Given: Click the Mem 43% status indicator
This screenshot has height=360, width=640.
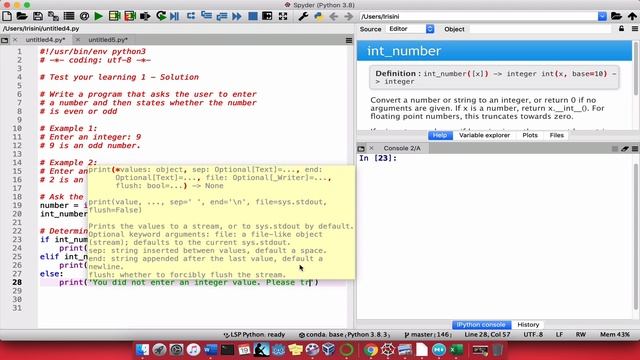Looking at the screenshot, I should click(615, 334).
